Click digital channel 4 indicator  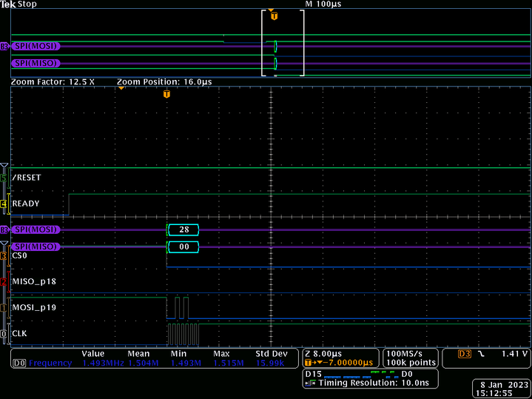click(x=4, y=204)
